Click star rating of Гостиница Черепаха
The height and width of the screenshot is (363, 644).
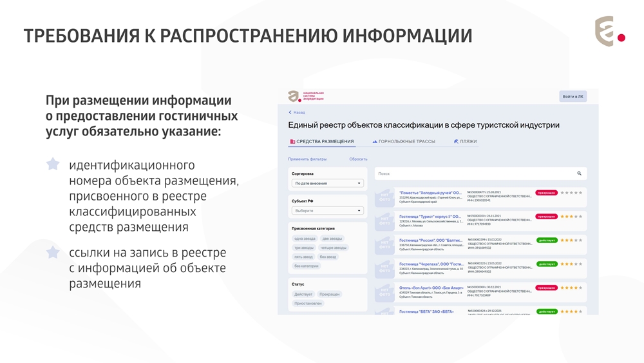coord(571,264)
